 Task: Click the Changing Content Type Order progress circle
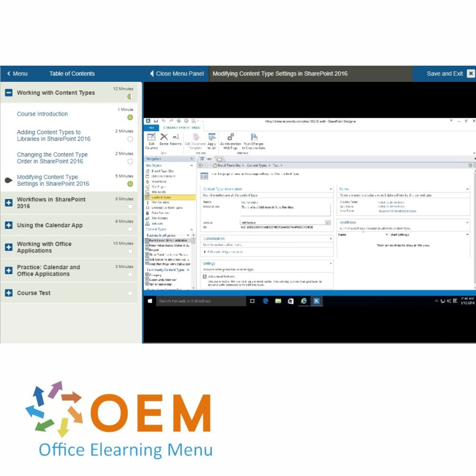[130, 162]
